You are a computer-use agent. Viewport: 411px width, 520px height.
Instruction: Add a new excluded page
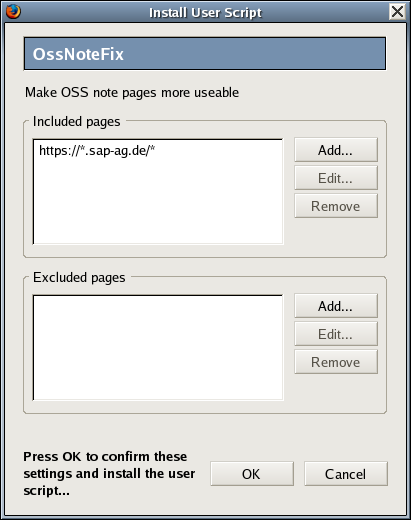(x=336, y=306)
